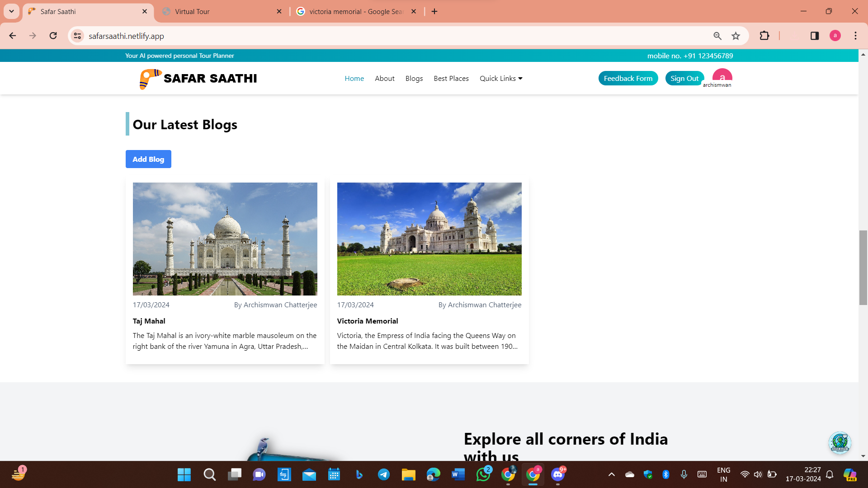Open the tab search dropdown arrow
This screenshot has height=488, width=868.
11,11
